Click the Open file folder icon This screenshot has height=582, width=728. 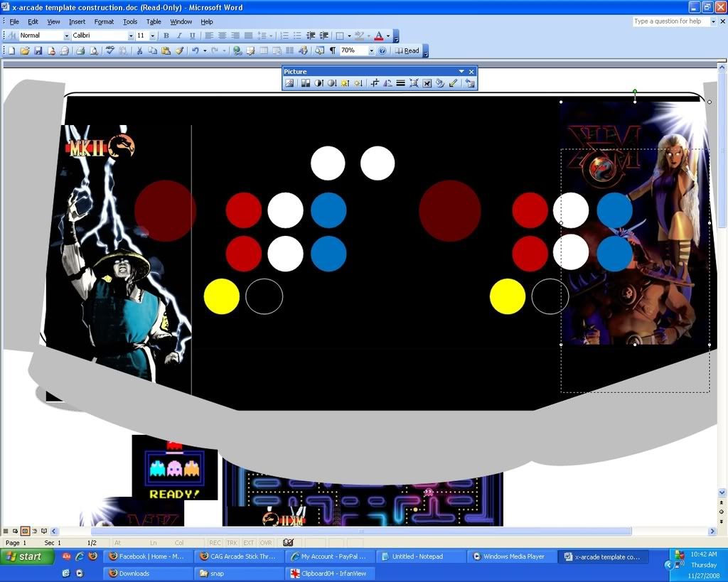coord(25,50)
